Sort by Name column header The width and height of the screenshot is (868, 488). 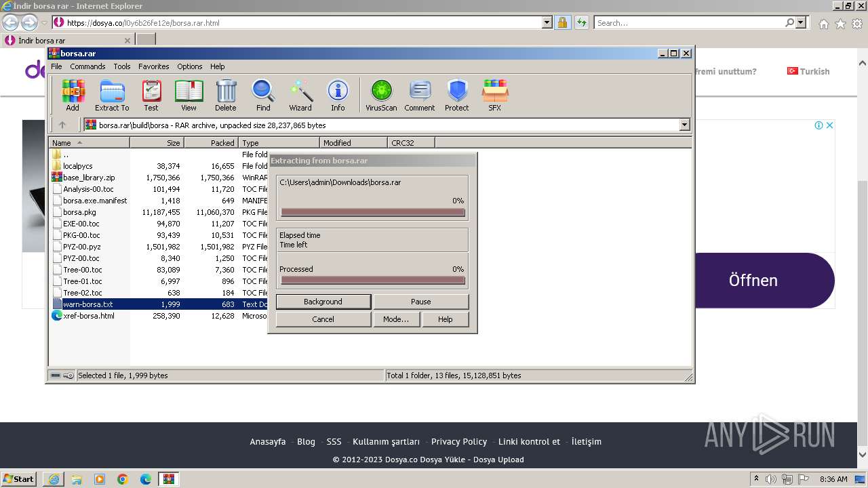(89, 143)
